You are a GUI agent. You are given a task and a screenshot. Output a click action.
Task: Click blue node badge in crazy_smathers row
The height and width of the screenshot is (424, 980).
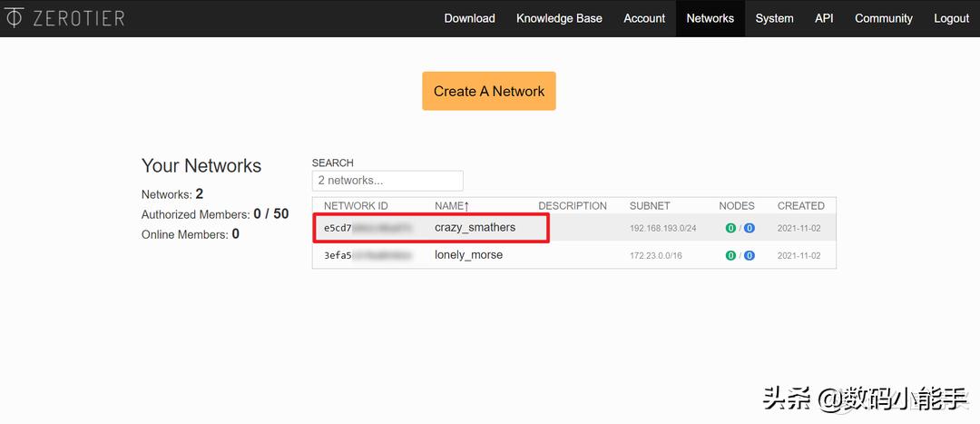click(x=749, y=228)
